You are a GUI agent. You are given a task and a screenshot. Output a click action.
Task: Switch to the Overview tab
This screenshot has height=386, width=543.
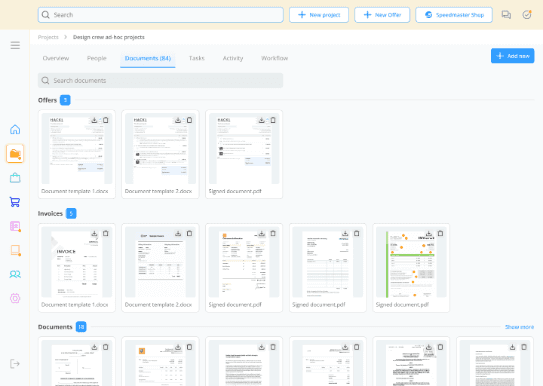[x=56, y=58]
